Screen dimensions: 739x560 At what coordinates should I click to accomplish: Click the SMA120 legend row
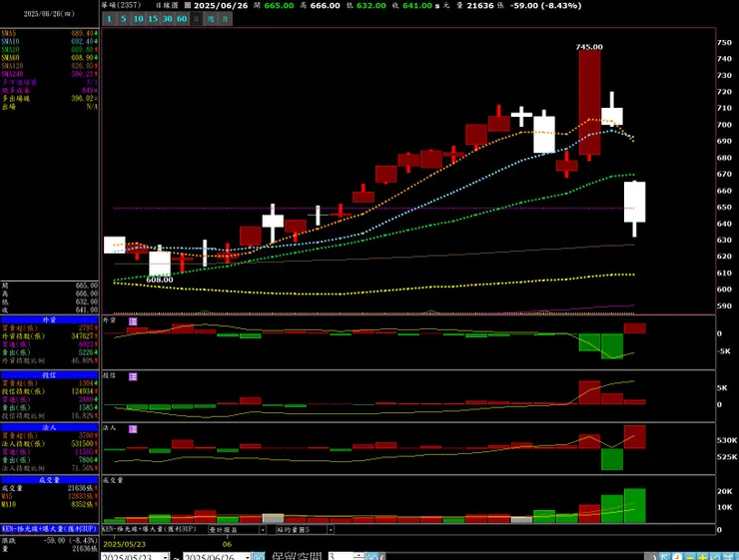click(50, 66)
